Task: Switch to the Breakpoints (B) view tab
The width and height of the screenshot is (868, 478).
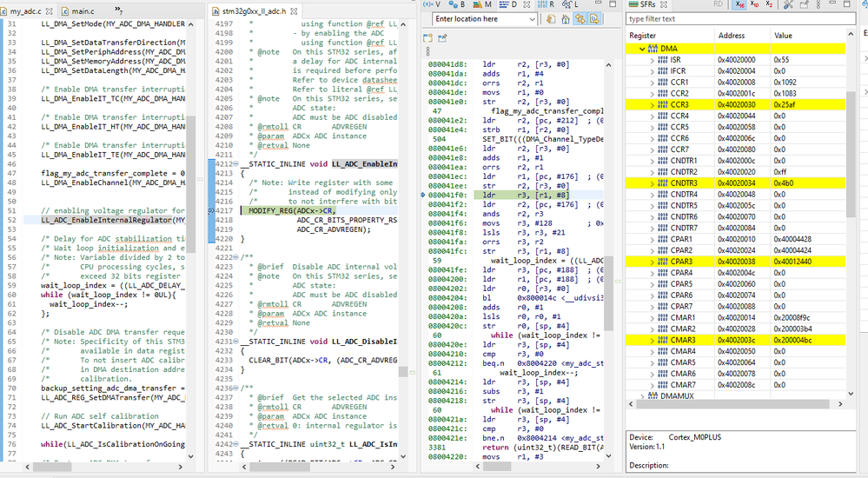Action: pos(457,4)
